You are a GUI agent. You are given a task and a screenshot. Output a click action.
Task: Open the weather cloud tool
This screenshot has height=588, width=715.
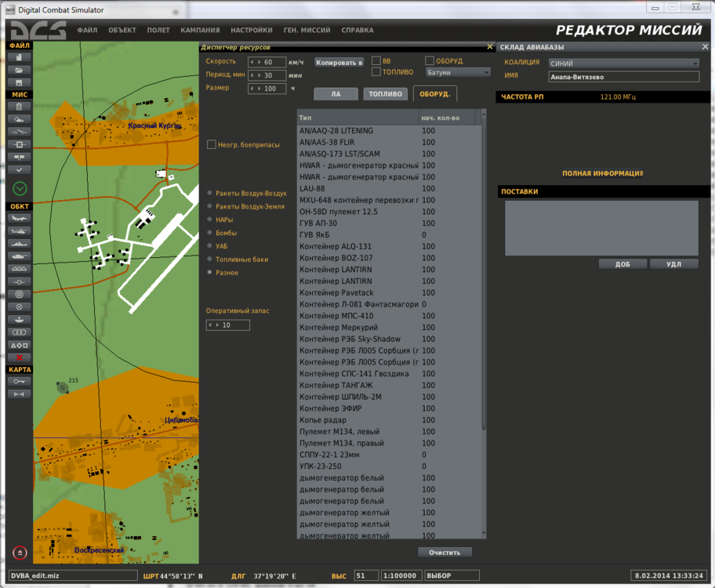coord(20,118)
